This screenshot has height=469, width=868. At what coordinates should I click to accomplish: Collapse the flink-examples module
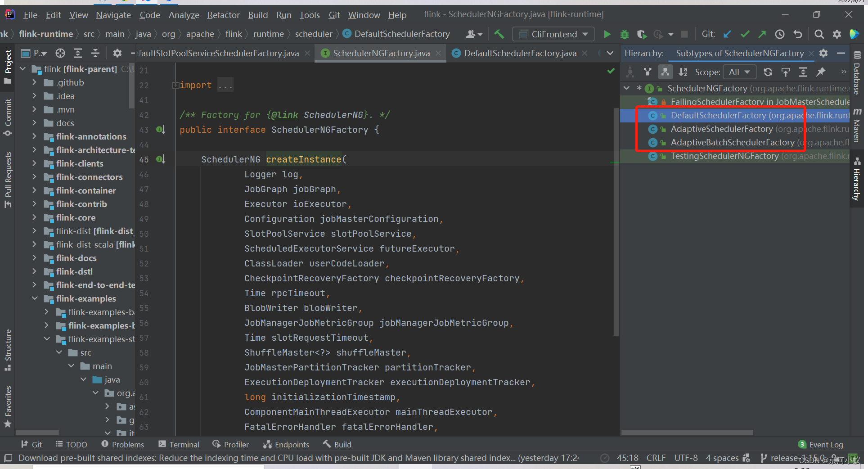tap(34, 298)
